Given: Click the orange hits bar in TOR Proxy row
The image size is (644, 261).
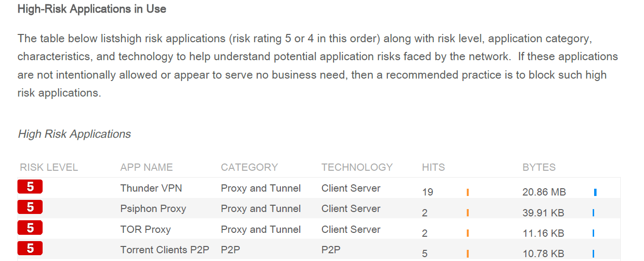Looking at the screenshot, I should tap(468, 233).
